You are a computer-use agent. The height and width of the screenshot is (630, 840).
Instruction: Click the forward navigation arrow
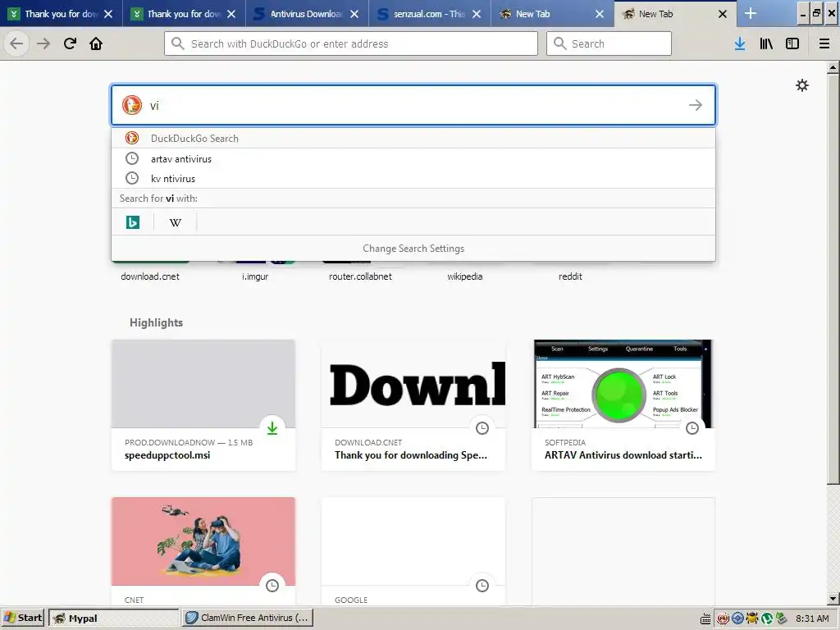click(43, 43)
